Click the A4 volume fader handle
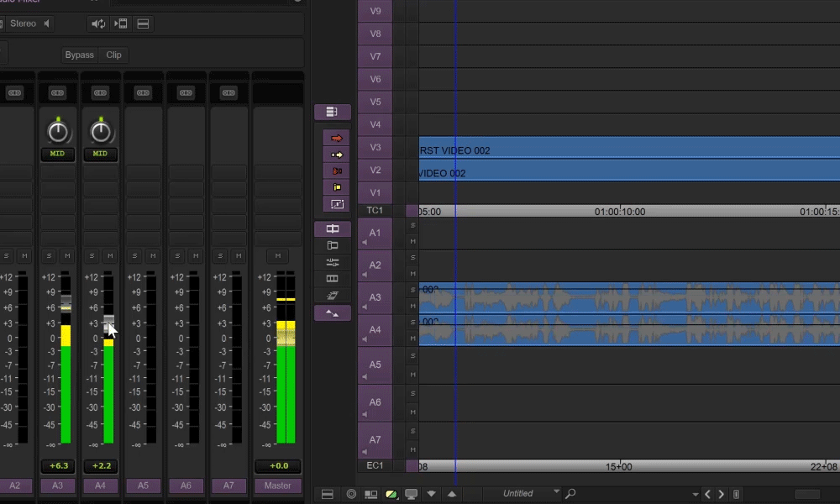This screenshot has height=504, width=840. point(108,323)
